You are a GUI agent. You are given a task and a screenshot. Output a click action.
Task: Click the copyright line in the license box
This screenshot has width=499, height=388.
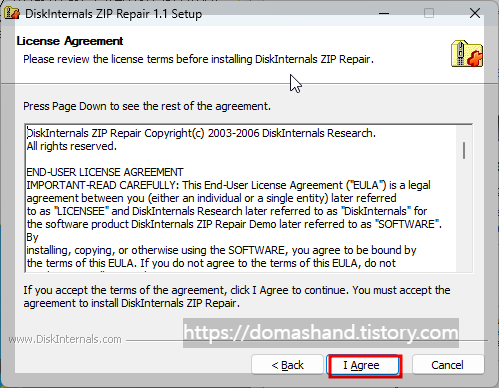tap(201, 133)
